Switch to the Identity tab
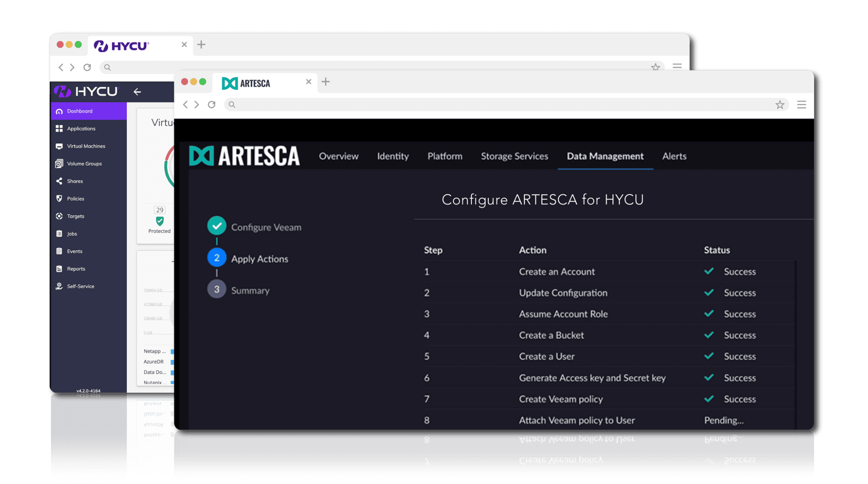 (x=393, y=156)
